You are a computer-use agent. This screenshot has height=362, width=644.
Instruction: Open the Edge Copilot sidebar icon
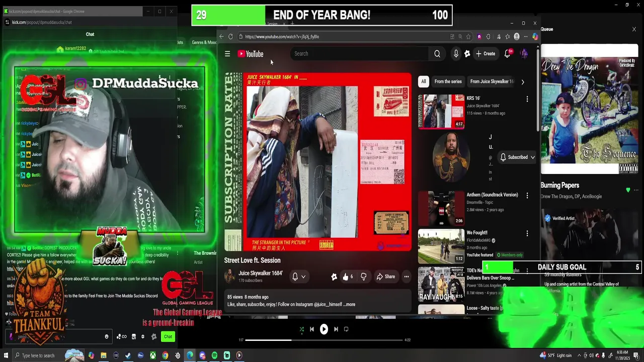pos(535,37)
